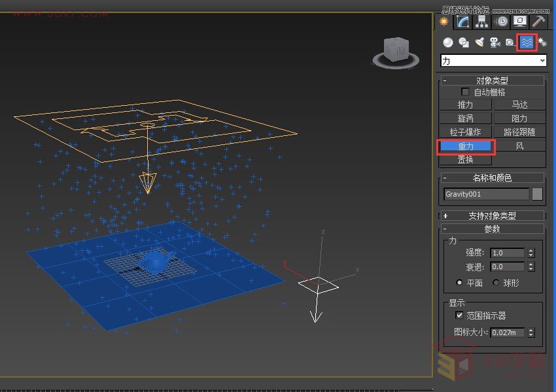Select the 球形 radio button

tap(496, 282)
